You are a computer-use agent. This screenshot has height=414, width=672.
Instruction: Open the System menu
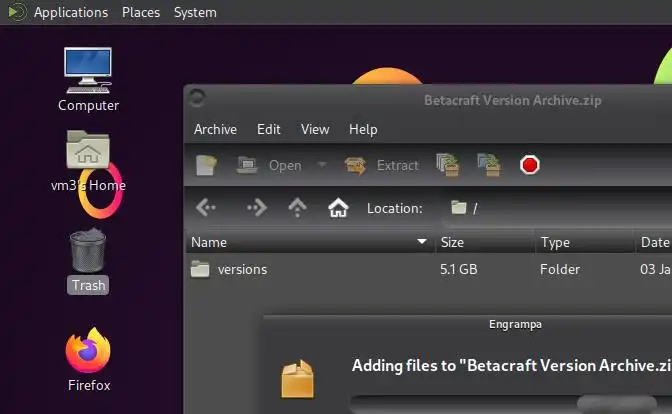195,12
